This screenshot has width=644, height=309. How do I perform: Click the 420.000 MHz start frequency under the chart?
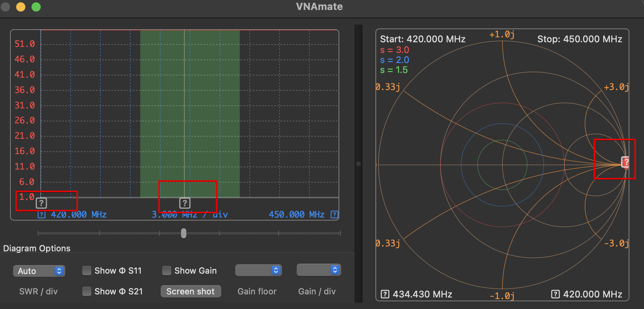[x=78, y=214]
